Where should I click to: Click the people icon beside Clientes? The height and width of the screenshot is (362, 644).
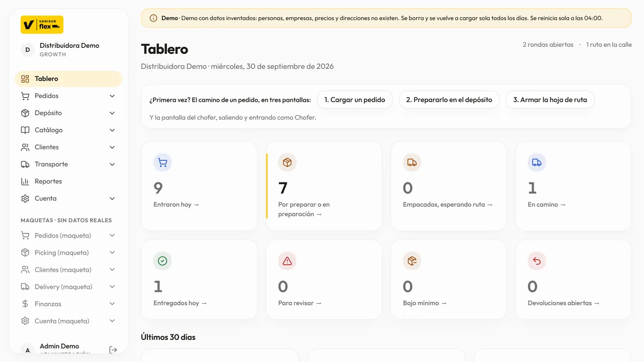[25, 147]
